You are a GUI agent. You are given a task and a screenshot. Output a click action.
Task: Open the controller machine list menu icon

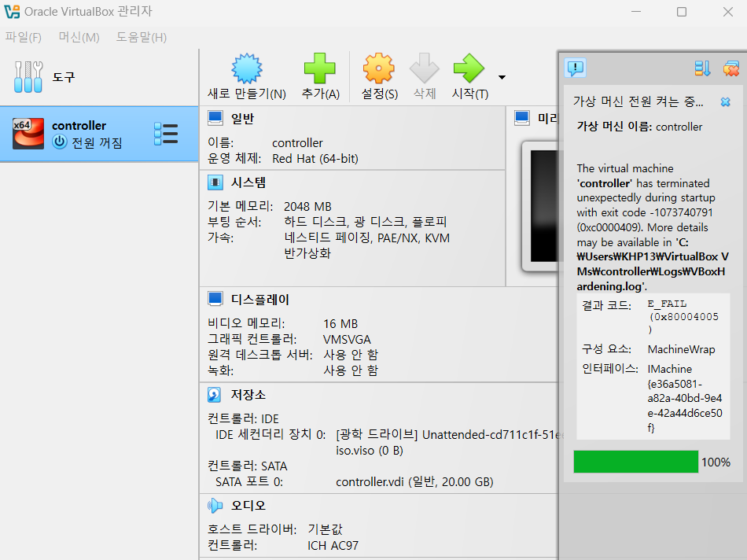point(166,134)
